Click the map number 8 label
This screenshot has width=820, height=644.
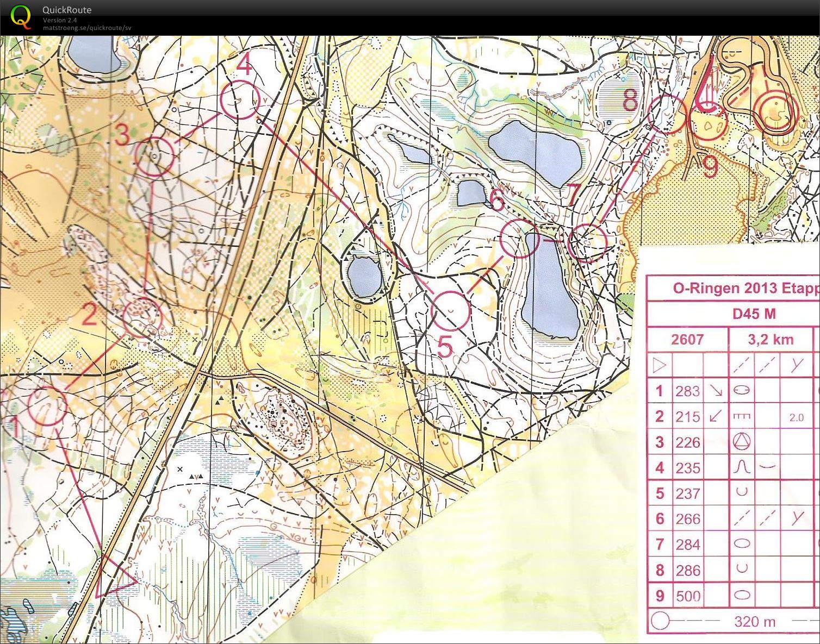pos(630,101)
